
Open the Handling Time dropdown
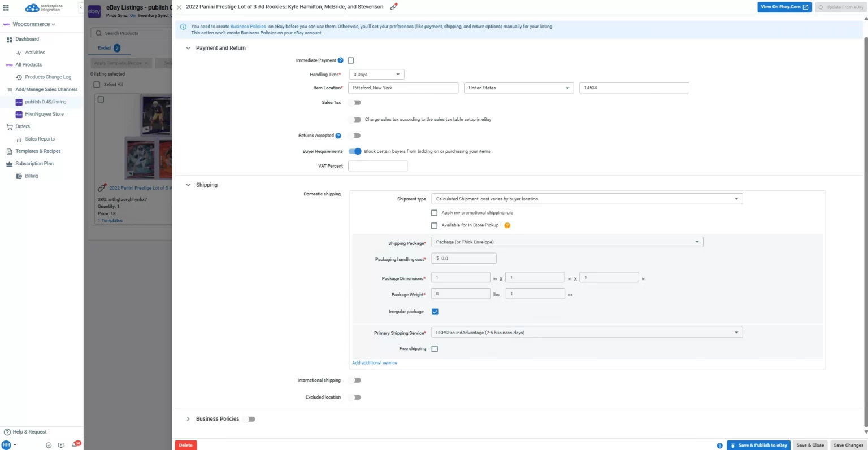click(x=376, y=75)
